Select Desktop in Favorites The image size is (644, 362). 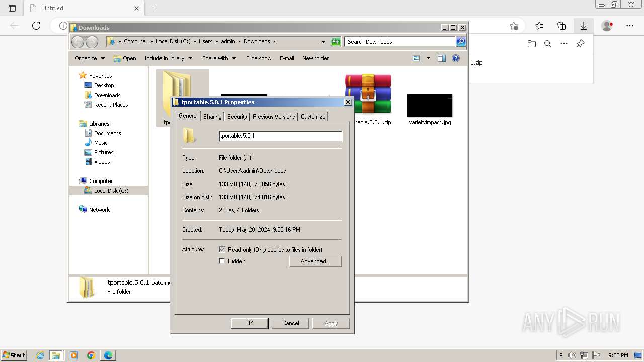tap(104, 85)
